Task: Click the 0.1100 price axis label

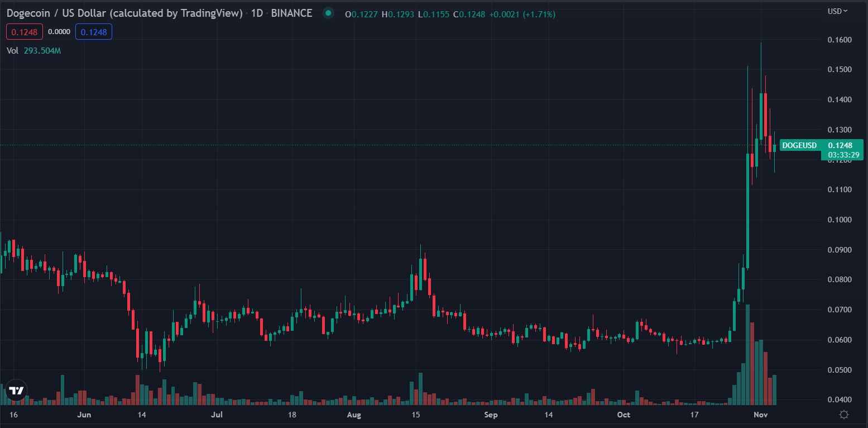Action: 840,190
